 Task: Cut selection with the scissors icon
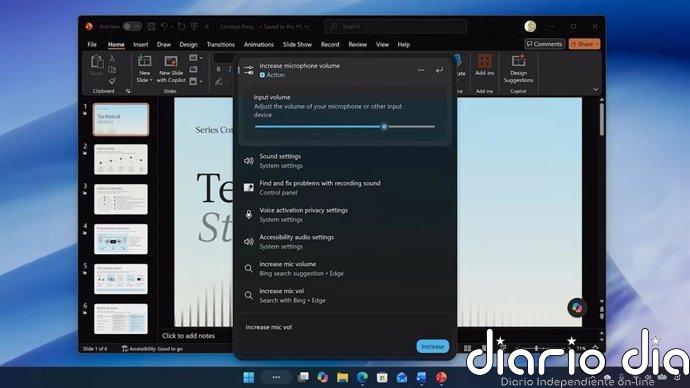(x=112, y=59)
